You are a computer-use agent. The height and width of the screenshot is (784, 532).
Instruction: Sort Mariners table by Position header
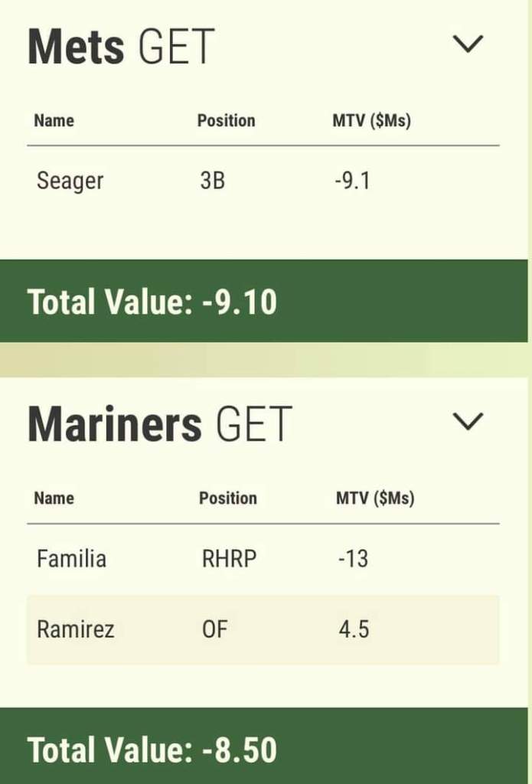pos(227,498)
